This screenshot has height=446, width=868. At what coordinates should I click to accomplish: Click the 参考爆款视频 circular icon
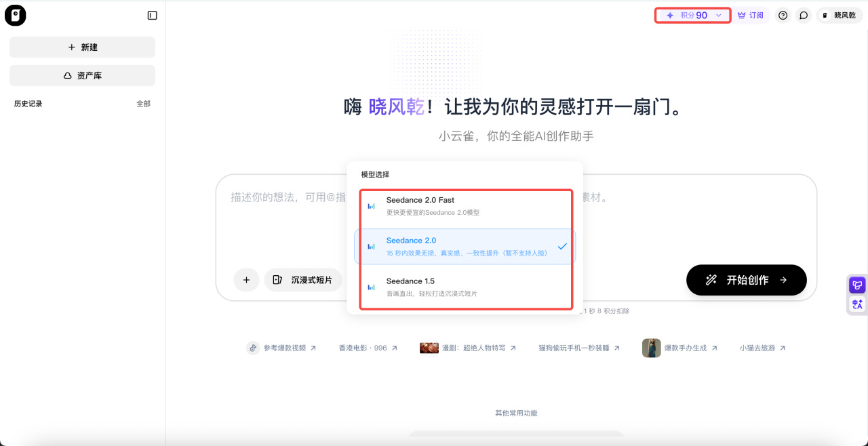(253, 348)
